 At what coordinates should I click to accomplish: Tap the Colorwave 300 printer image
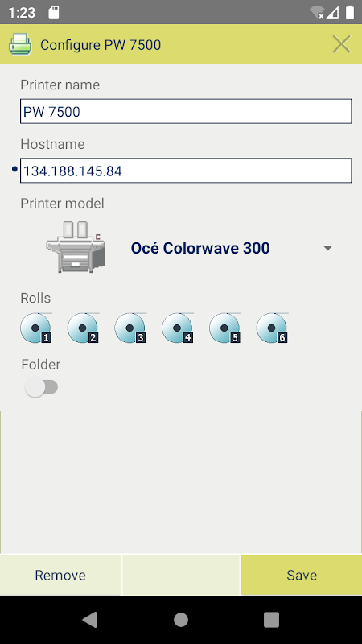tap(76, 247)
